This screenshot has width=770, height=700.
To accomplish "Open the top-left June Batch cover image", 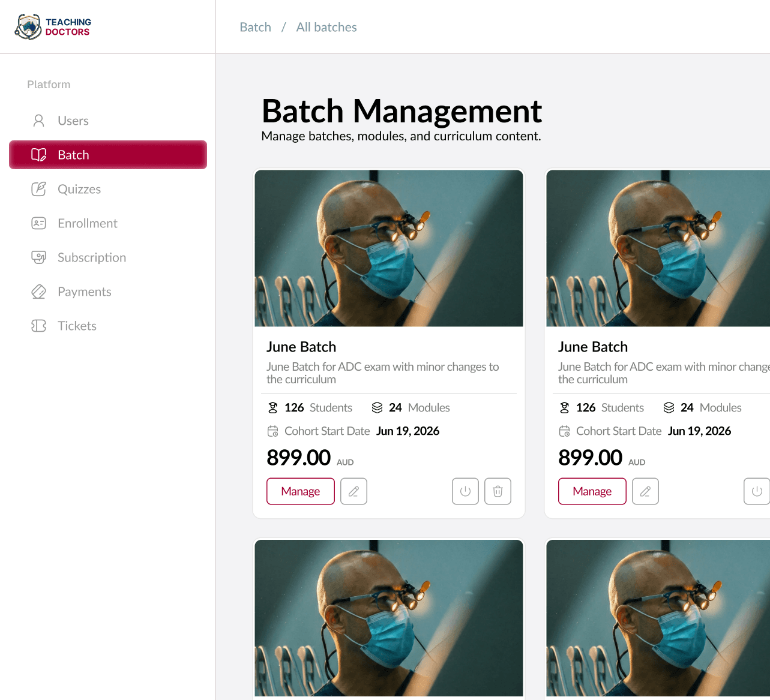I will click(389, 248).
